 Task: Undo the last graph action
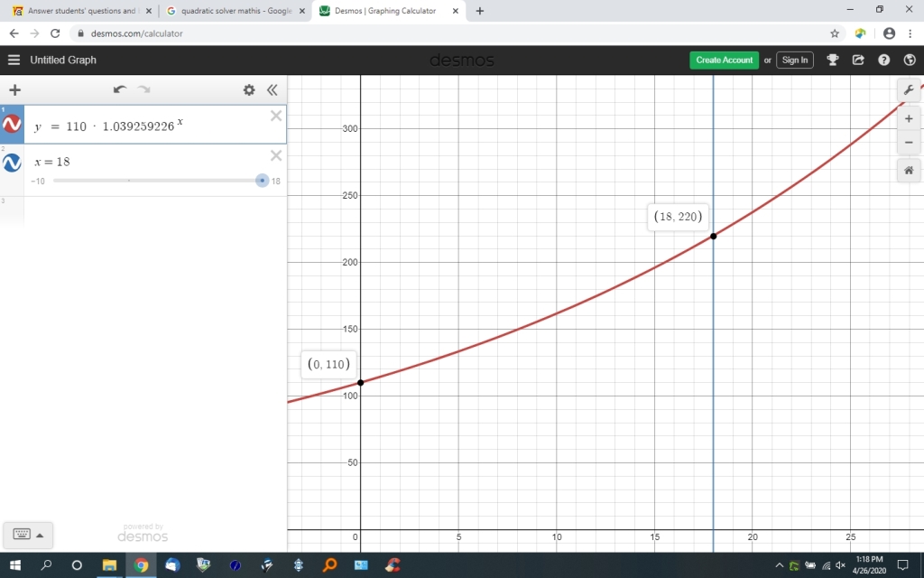[120, 89]
